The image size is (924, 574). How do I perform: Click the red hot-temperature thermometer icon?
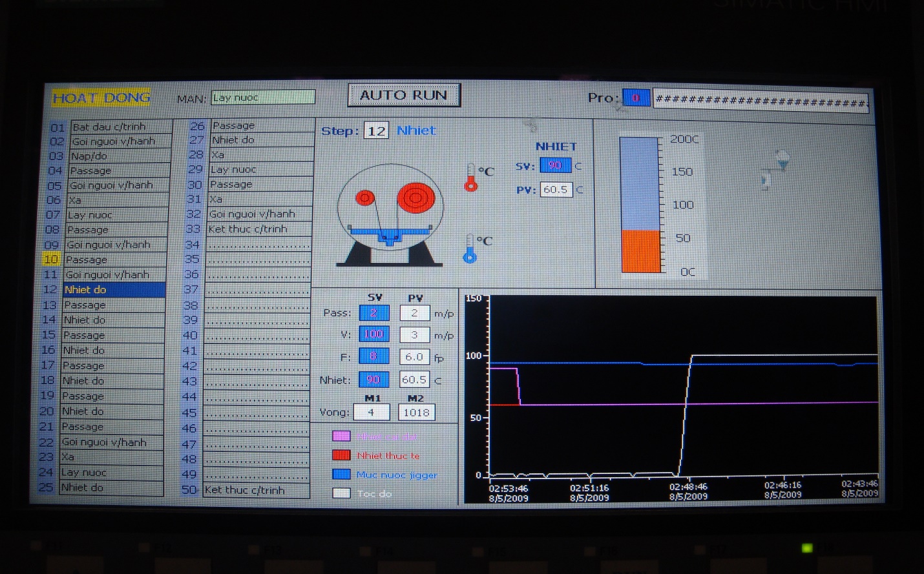click(x=471, y=178)
